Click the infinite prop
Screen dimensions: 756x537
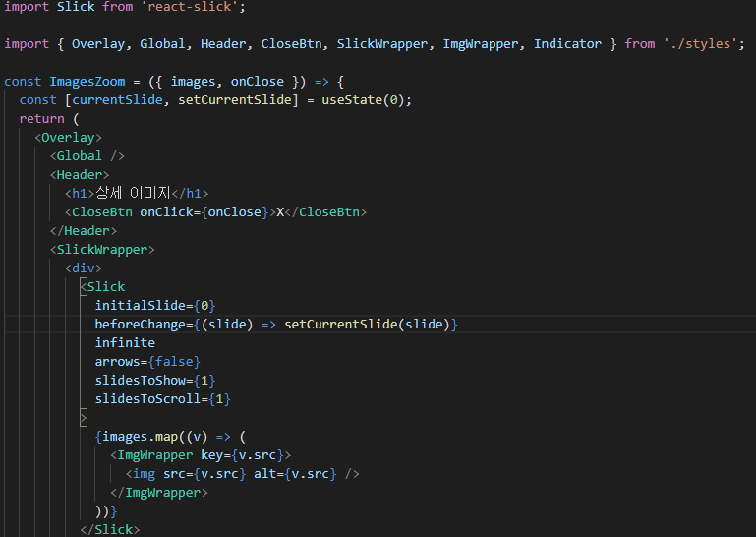pyautogui.click(x=125, y=343)
